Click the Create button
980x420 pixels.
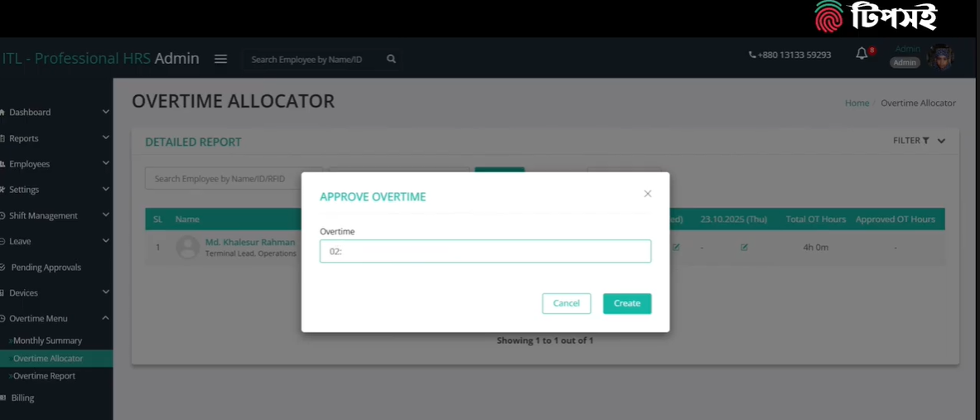point(627,303)
